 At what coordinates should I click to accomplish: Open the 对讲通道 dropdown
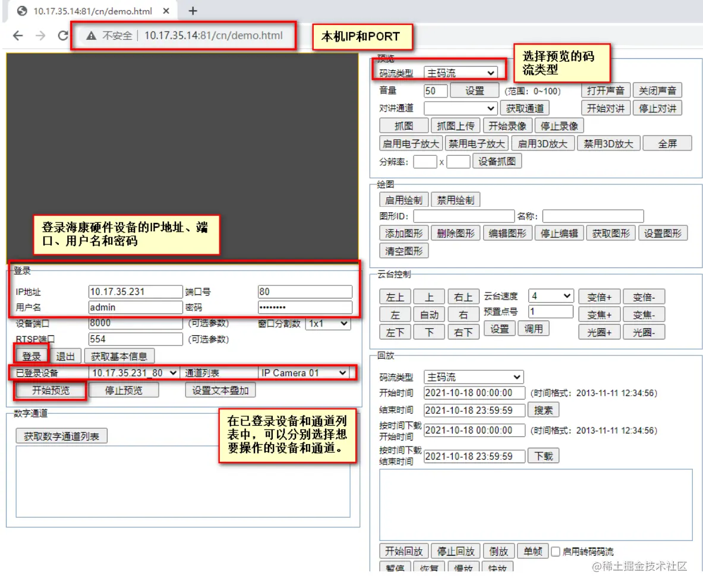click(x=460, y=108)
